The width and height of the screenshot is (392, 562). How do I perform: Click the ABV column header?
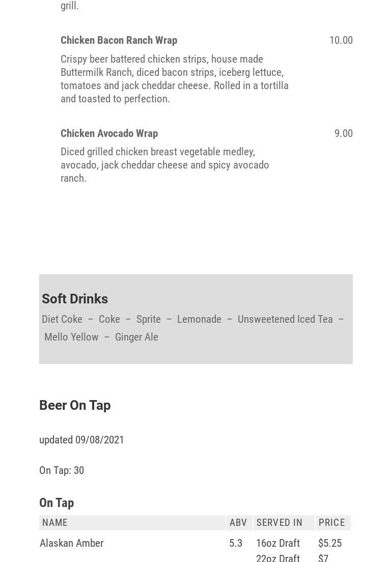coord(238,523)
